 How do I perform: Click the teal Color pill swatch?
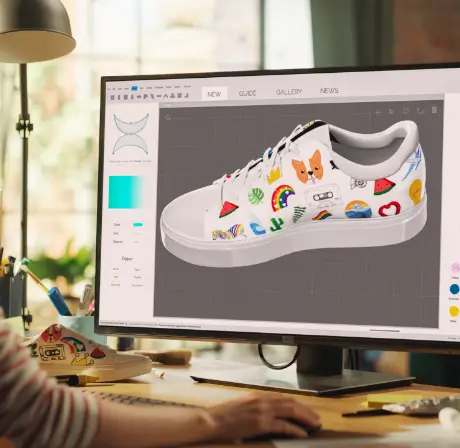point(138,225)
